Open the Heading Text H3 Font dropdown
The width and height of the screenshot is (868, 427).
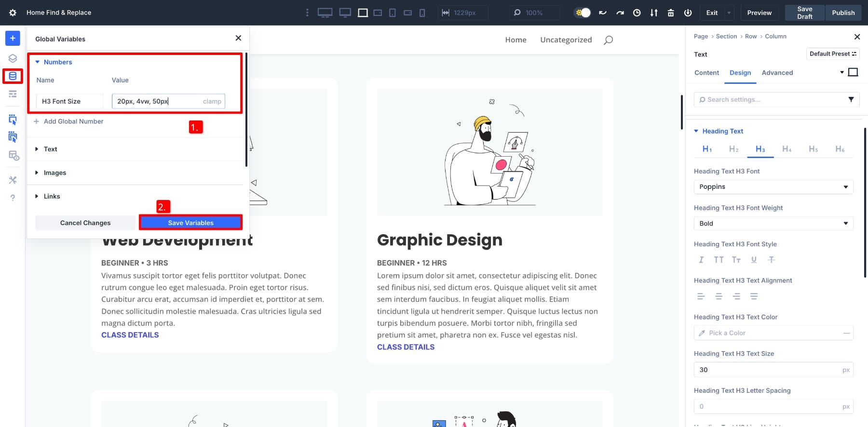[x=773, y=187]
